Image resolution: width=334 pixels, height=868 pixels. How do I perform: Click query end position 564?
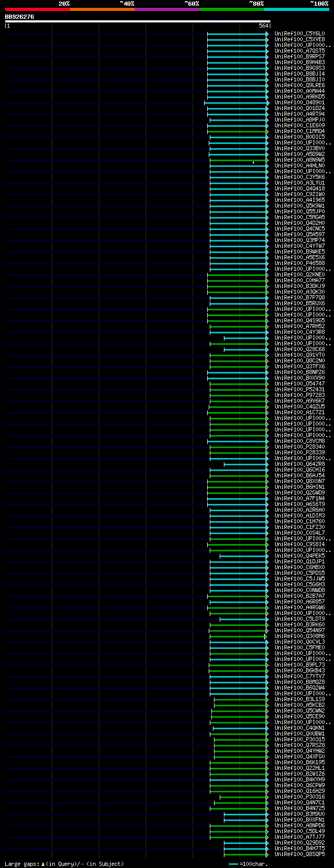(x=264, y=26)
